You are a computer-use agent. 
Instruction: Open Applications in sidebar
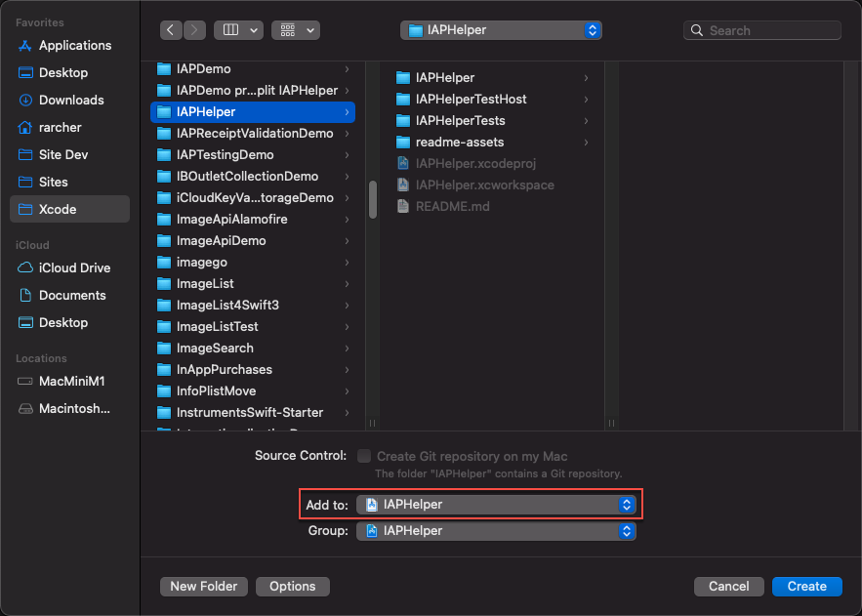(70, 46)
